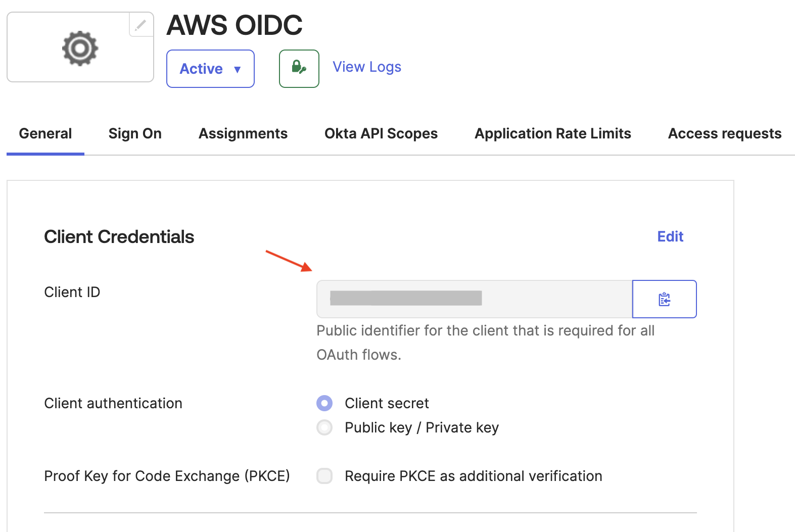Click the Client Credentials section heading
795x532 pixels.
119,236
